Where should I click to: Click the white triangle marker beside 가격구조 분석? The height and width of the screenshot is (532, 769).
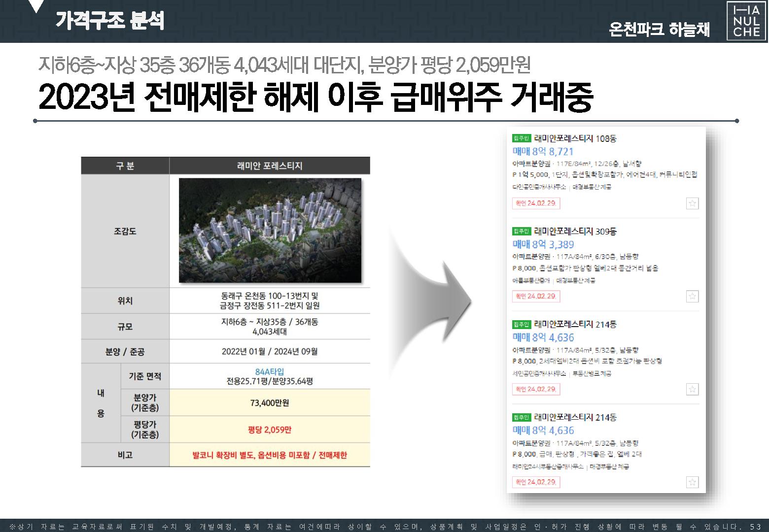tap(36, 6)
